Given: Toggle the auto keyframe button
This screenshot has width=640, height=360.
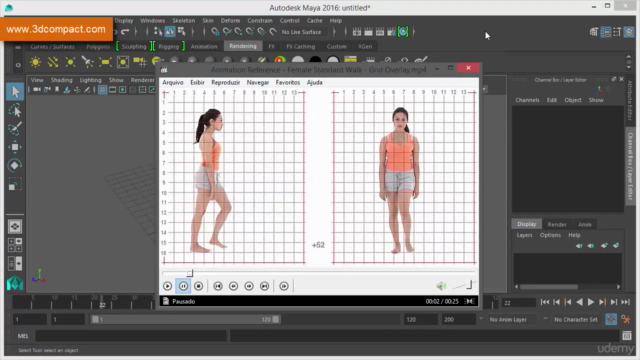Looking at the screenshot, I should (611, 319).
